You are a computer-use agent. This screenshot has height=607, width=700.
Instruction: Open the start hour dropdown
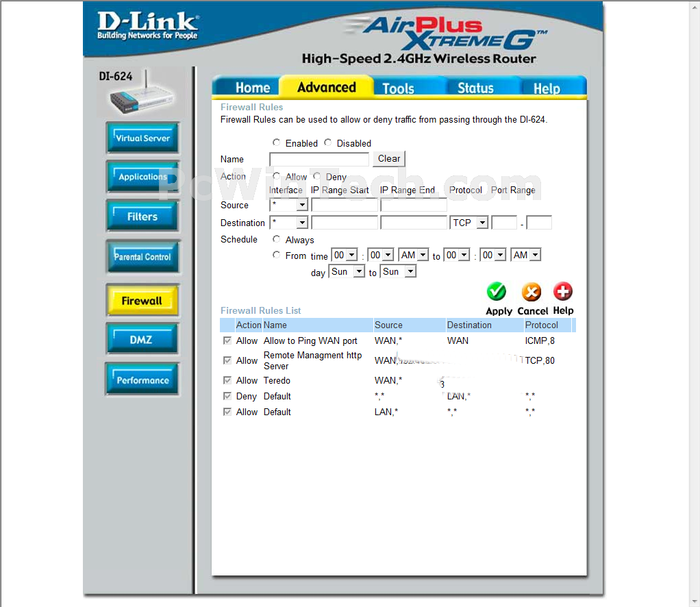tap(345, 255)
